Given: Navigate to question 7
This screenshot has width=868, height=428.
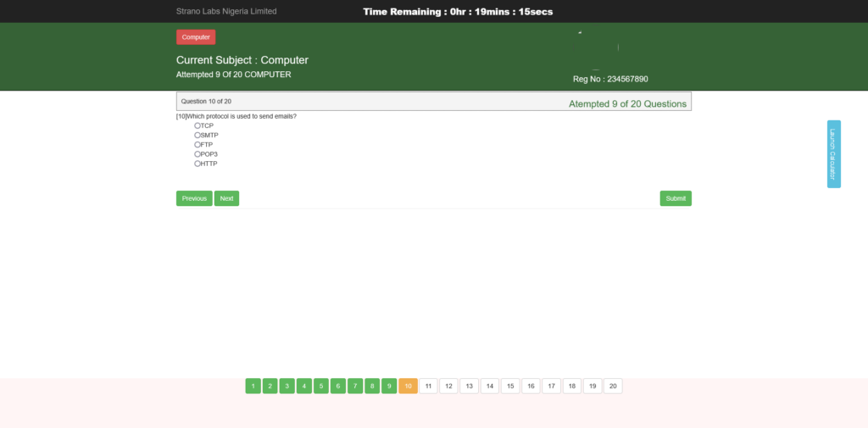Looking at the screenshot, I should tap(355, 386).
